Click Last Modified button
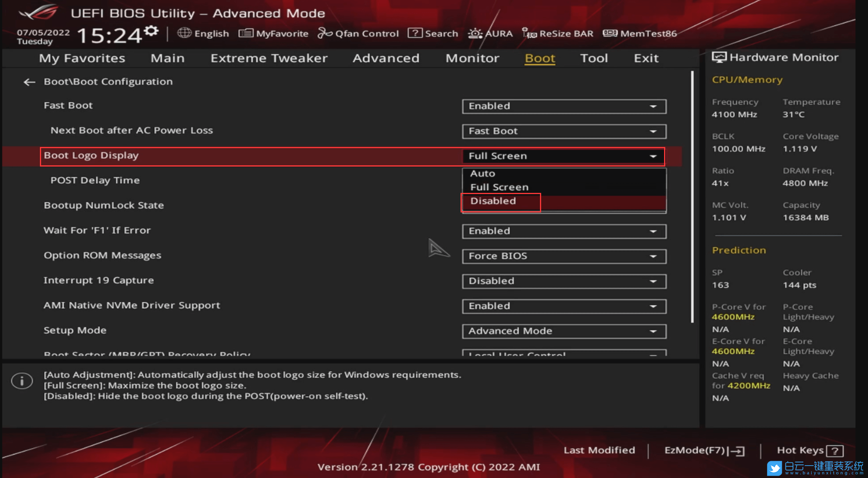868x478 pixels. click(x=599, y=450)
